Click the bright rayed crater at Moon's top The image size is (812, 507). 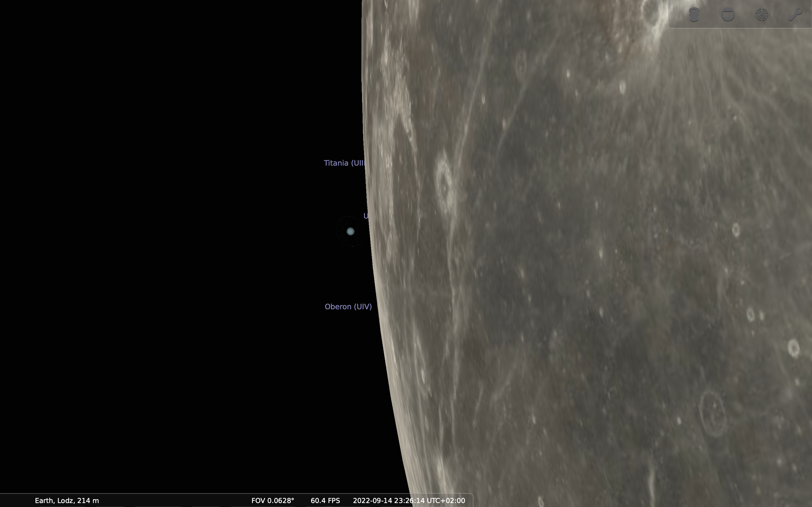coord(651,14)
